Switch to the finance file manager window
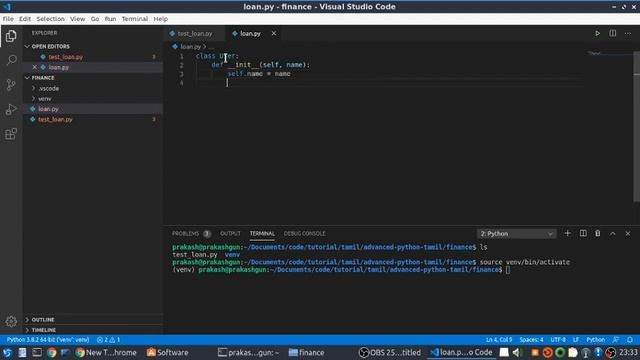 click(306, 353)
